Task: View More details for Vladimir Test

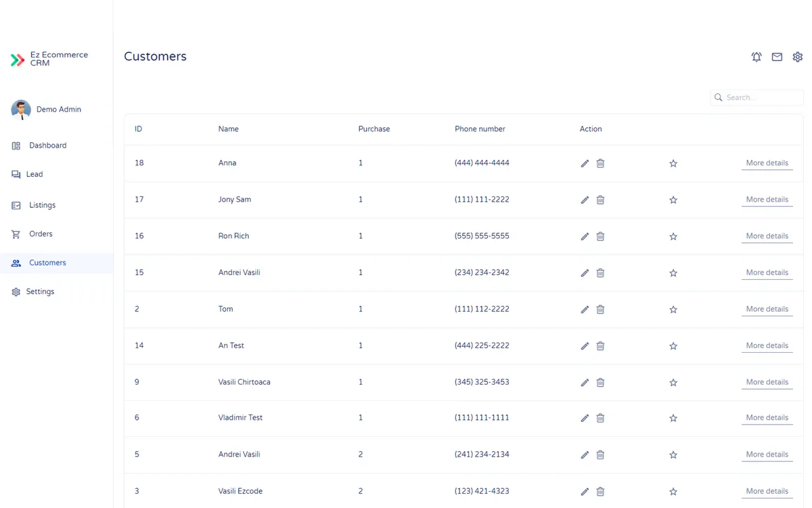Action: click(x=767, y=418)
